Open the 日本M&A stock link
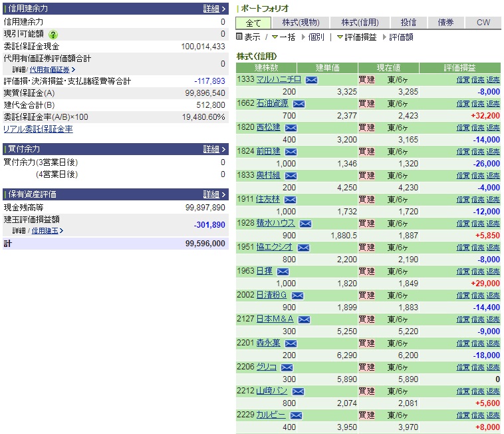 (x=275, y=319)
